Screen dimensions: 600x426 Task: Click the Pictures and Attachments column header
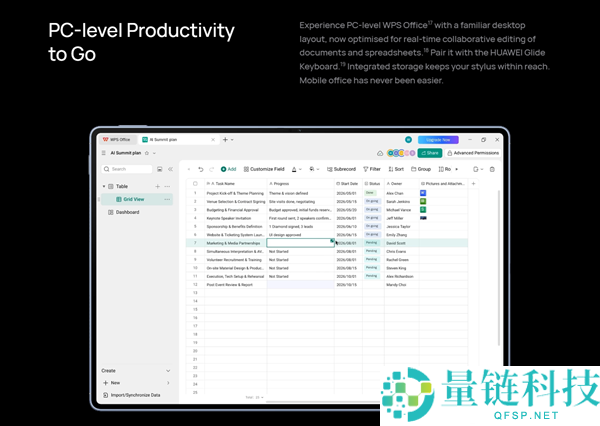[x=443, y=184]
